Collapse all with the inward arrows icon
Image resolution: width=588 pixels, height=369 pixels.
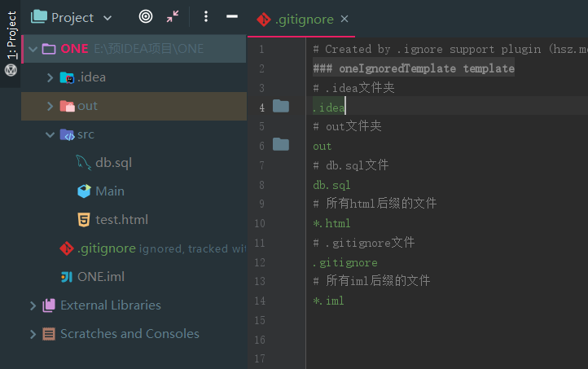coord(173,16)
